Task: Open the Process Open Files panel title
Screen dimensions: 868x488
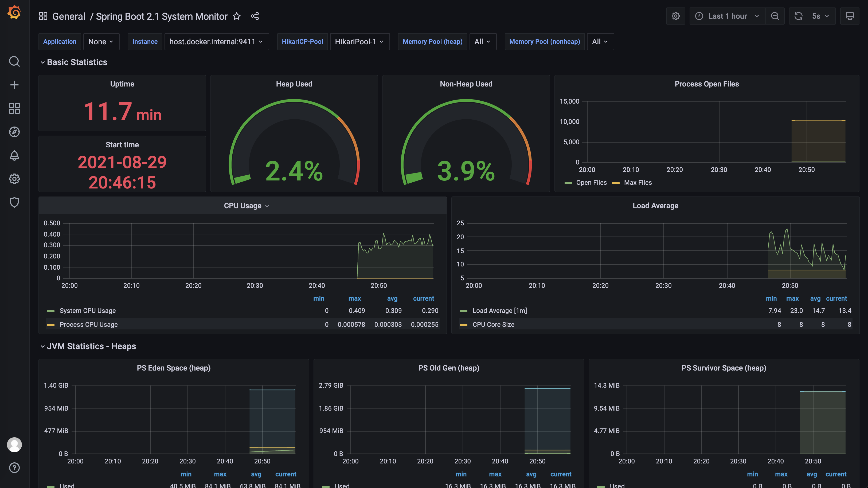Action: coord(707,84)
